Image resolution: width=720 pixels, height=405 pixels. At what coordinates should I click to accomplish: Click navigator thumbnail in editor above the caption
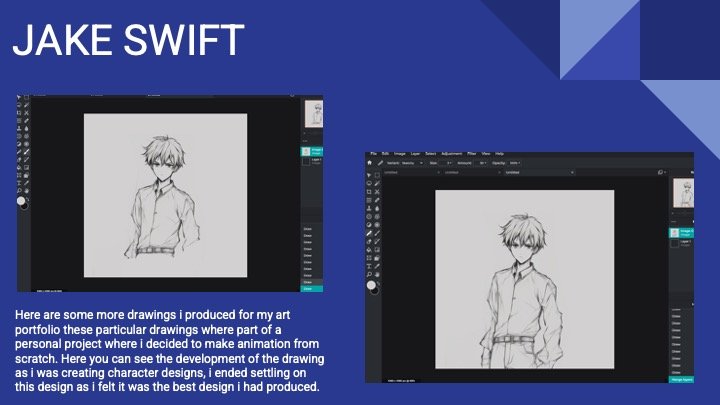click(314, 113)
